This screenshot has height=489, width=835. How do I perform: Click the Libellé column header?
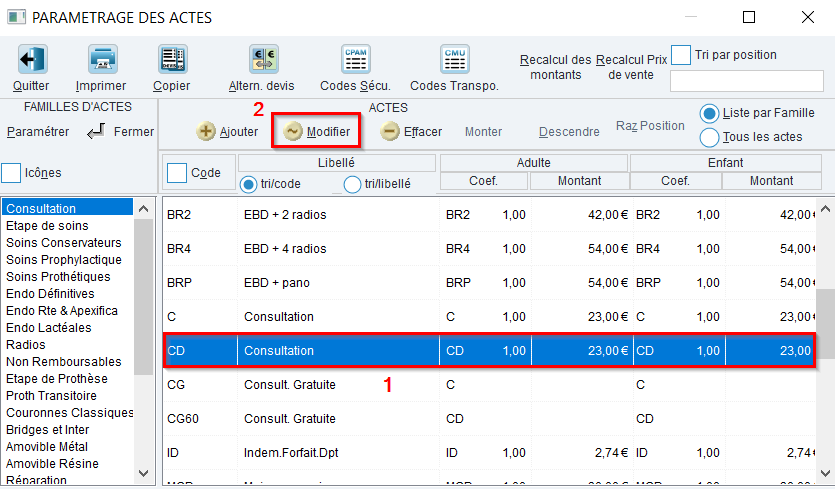coord(337,162)
